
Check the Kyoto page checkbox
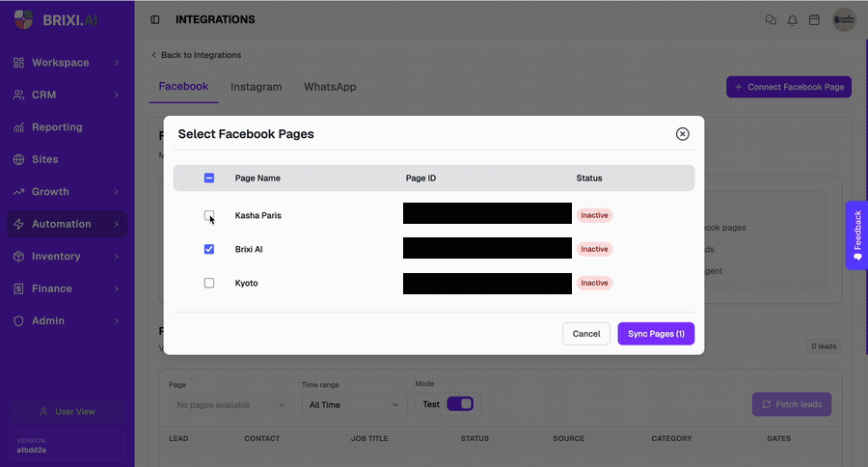[208, 283]
